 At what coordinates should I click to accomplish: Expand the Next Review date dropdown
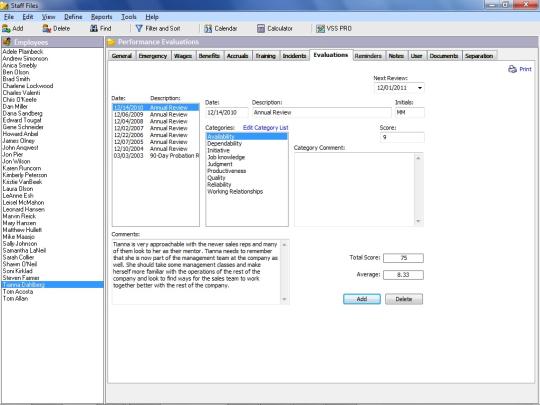420,88
